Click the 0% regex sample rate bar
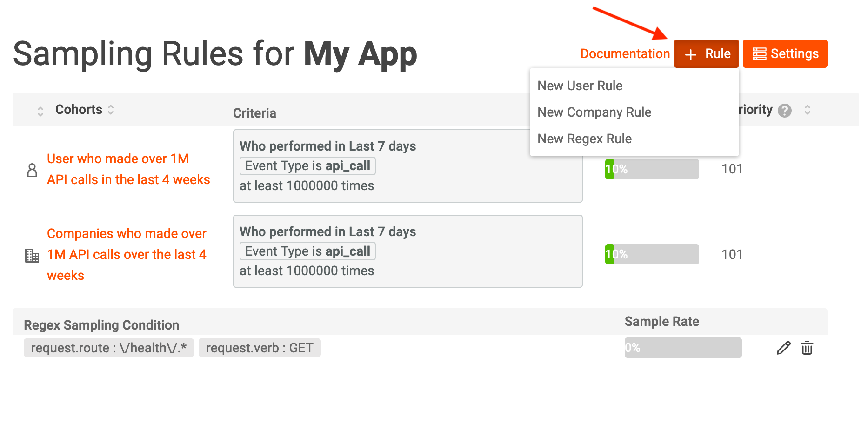Image resolution: width=868 pixels, height=423 pixels. tap(683, 348)
